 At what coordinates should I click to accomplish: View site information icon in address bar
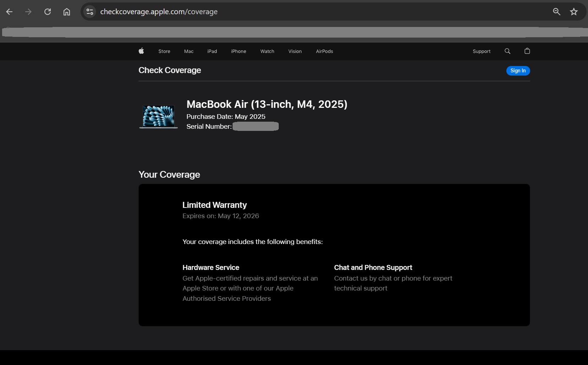[90, 12]
